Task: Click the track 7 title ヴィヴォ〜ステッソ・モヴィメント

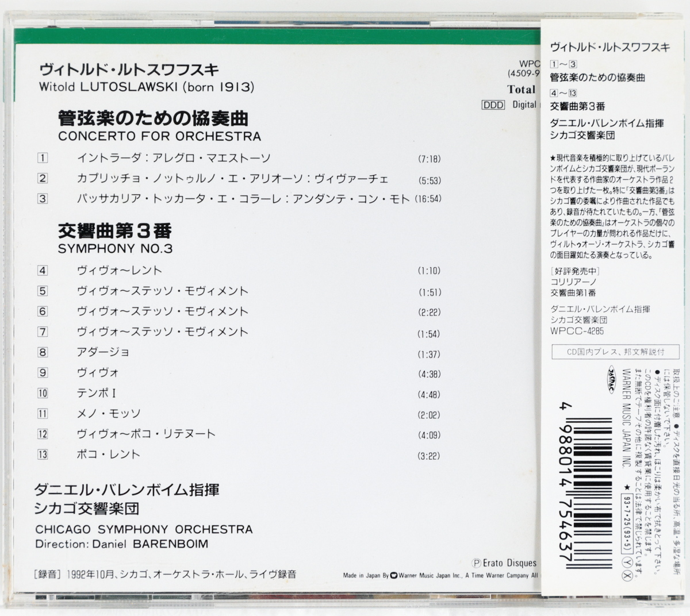Action: point(163,332)
